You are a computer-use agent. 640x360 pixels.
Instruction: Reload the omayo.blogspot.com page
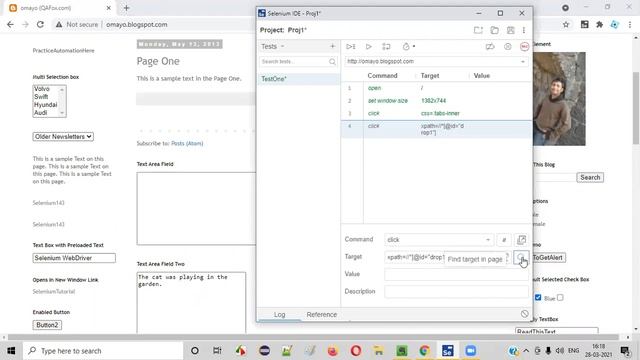[x=40, y=24]
